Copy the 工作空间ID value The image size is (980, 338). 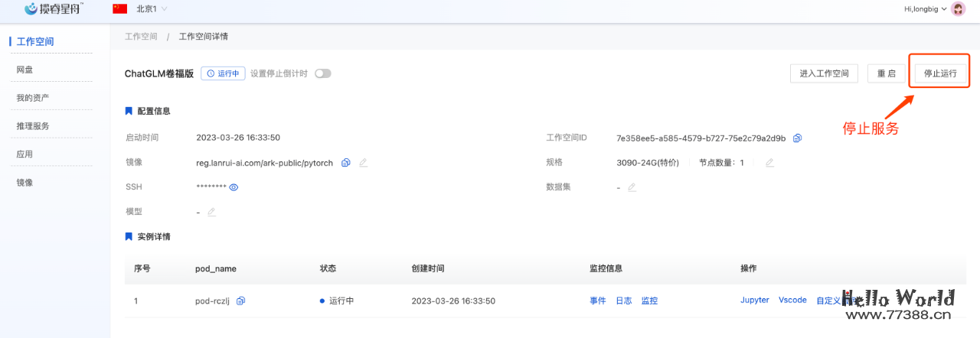[797, 138]
